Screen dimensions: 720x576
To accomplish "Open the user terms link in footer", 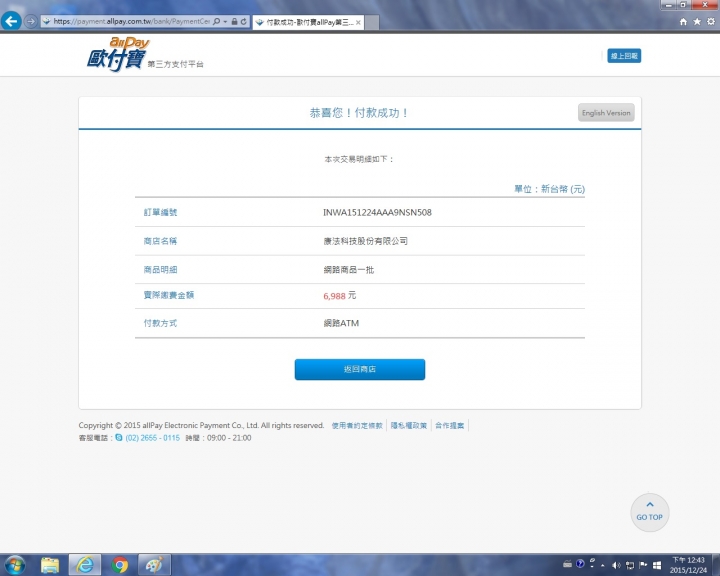I will [357, 426].
